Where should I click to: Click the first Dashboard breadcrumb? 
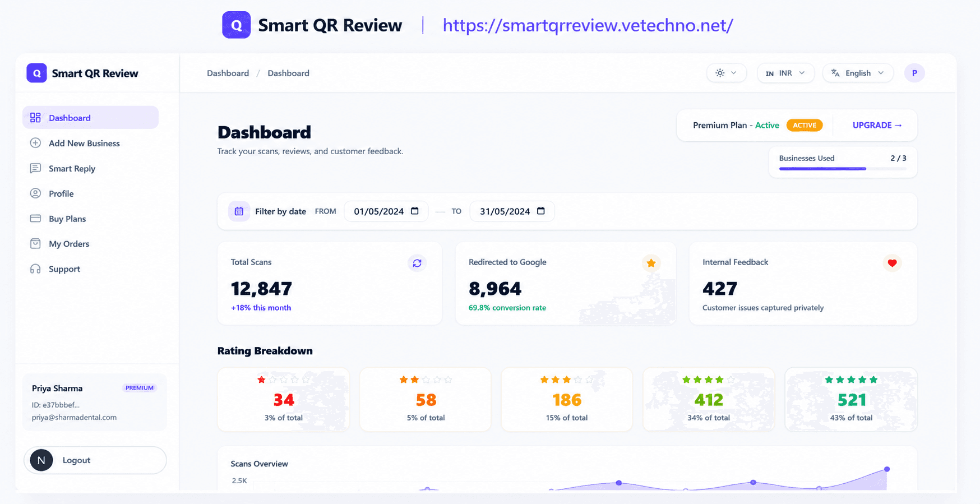tap(228, 73)
